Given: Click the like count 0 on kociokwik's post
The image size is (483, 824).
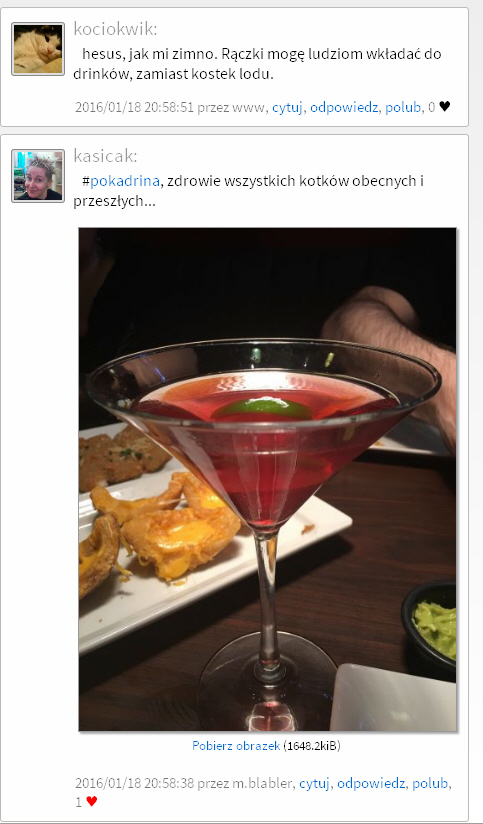Looking at the screenshot, I should coord(432,108).
